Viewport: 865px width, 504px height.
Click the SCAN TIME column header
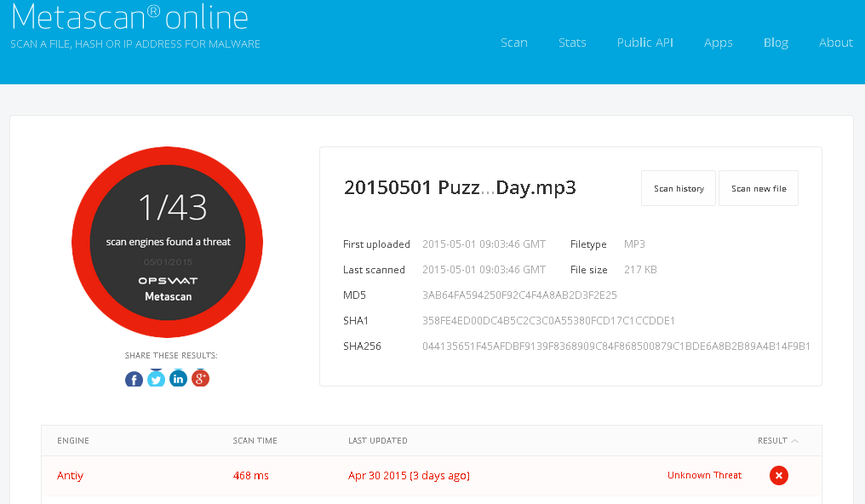pos(255,441)
